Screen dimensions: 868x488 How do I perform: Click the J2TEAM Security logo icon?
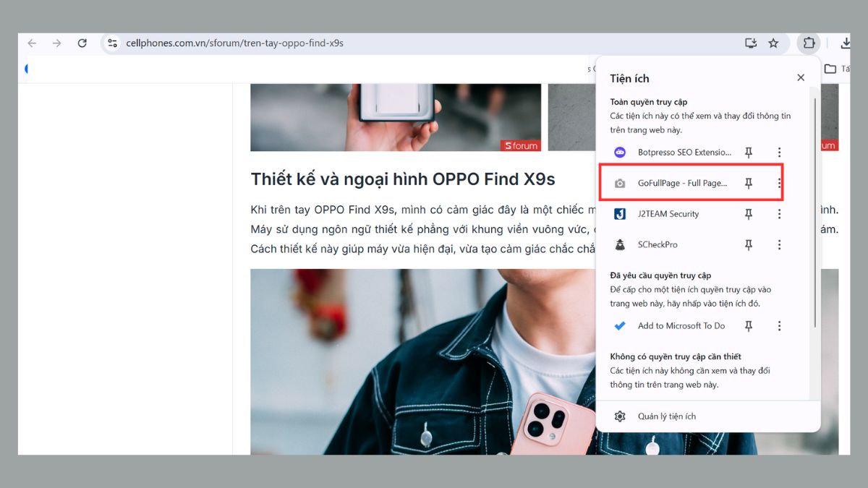(x=620, y=214)
